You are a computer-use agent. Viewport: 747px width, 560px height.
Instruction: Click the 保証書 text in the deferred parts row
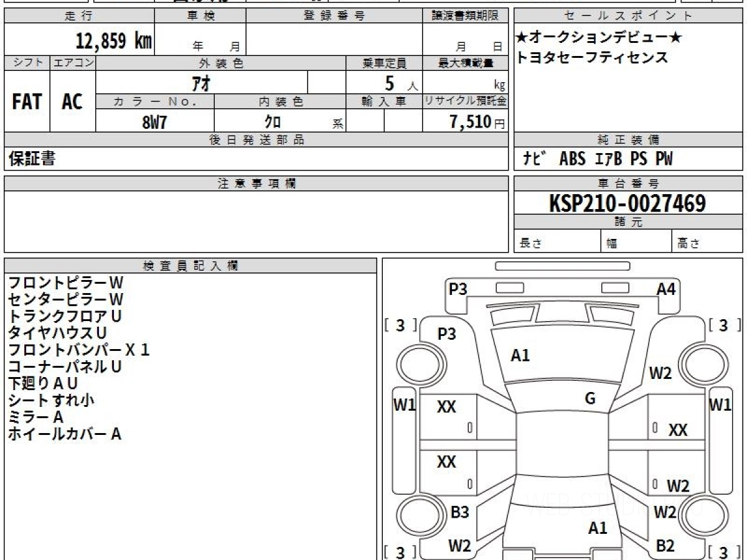pos(32,159)
